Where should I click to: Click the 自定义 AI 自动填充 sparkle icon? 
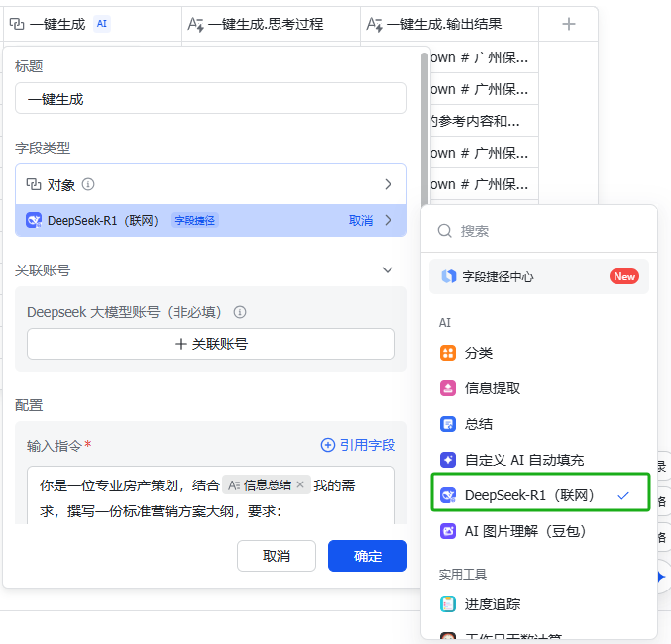[448, 460]
